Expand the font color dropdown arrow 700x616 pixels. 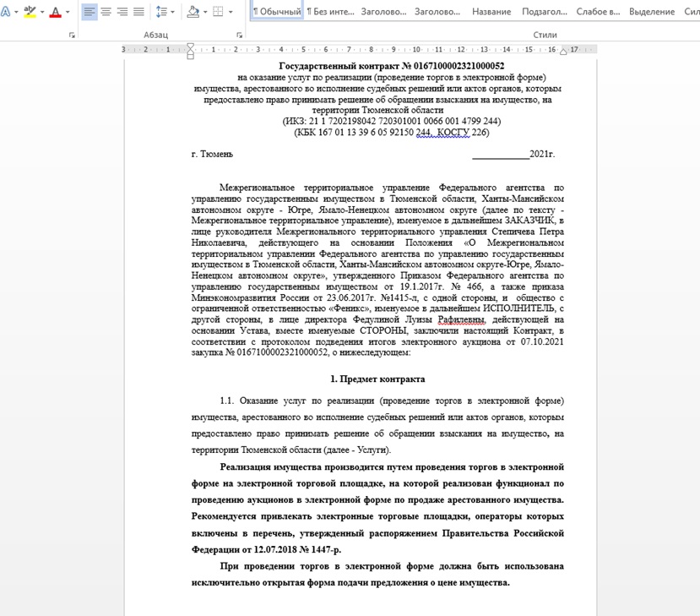pos(68,12)
